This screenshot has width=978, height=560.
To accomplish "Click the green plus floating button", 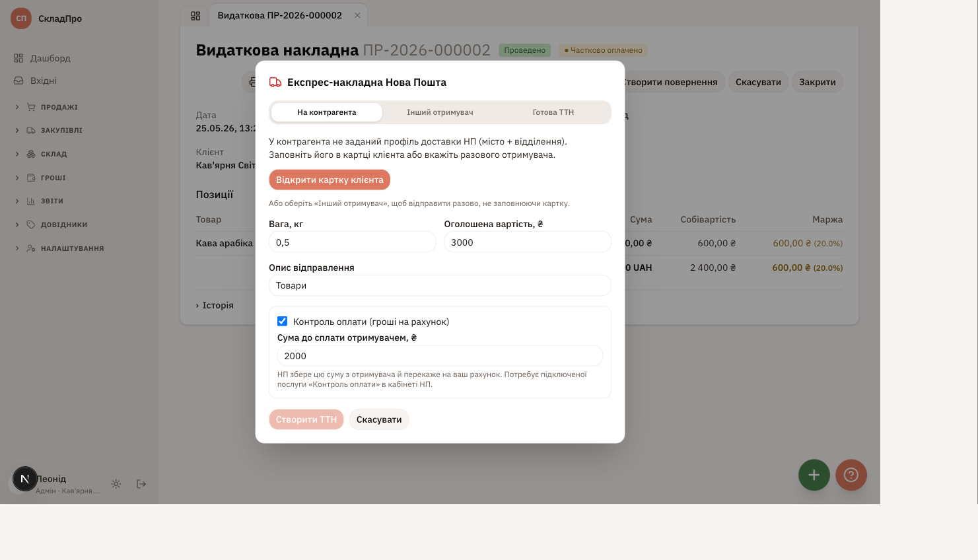I will pos(814,475).
